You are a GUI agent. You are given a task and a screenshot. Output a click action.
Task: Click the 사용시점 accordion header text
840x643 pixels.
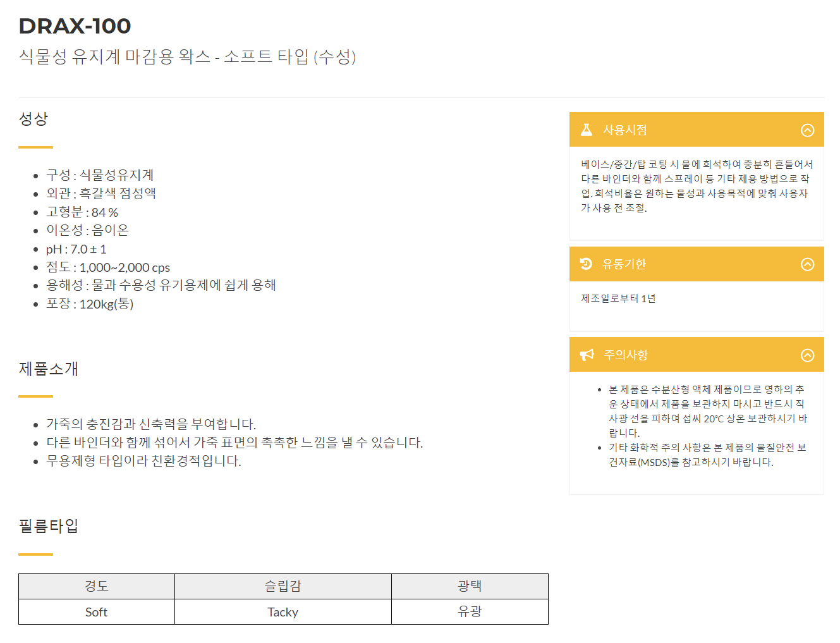(624, 130)
